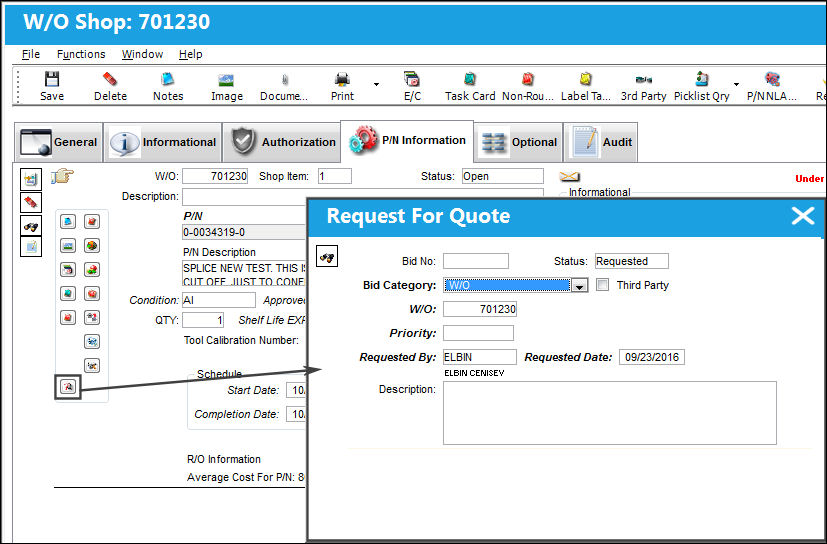Click the pointing hand icon beside W/O
Screen dimensions: 827x544
pyautogui.click(x=62, y=176)
